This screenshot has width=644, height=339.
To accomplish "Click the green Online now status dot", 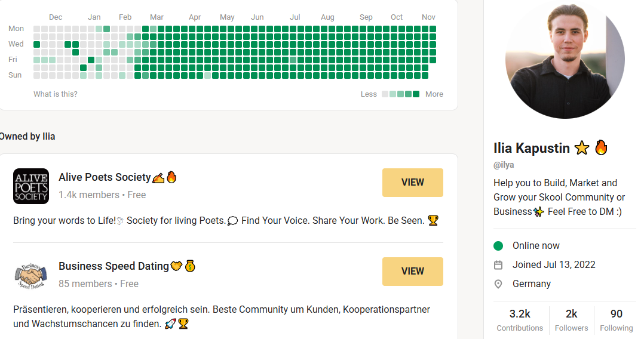I will 498,246.
